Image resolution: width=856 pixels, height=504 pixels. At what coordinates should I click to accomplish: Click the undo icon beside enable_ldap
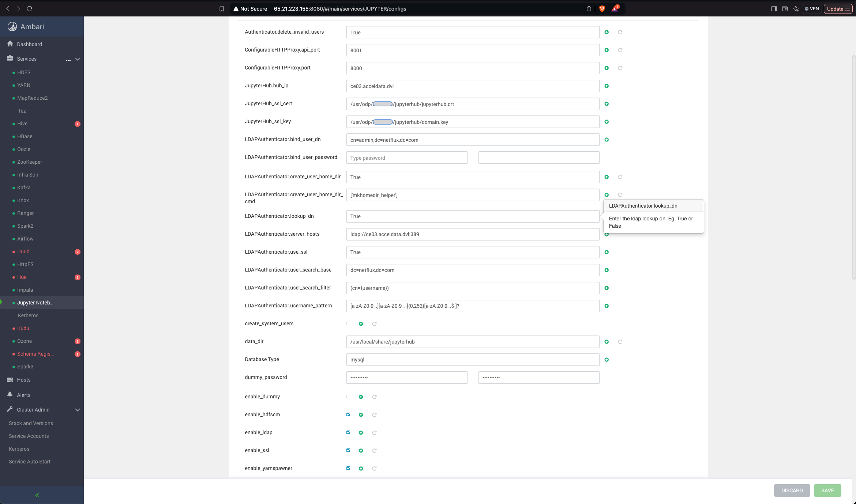coord(374,433)
